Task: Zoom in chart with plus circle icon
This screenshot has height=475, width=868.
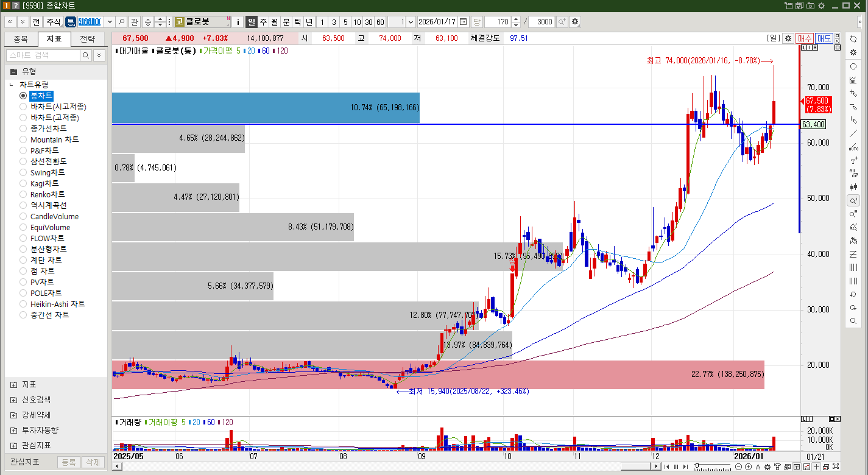Action: tap(748, 467)
